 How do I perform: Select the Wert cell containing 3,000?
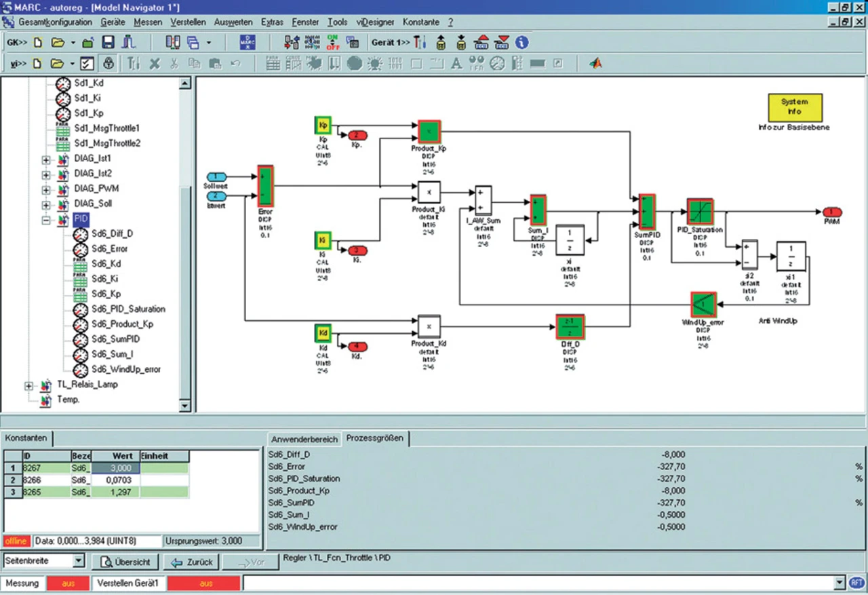pyautogui.click(x=115, y=467)
